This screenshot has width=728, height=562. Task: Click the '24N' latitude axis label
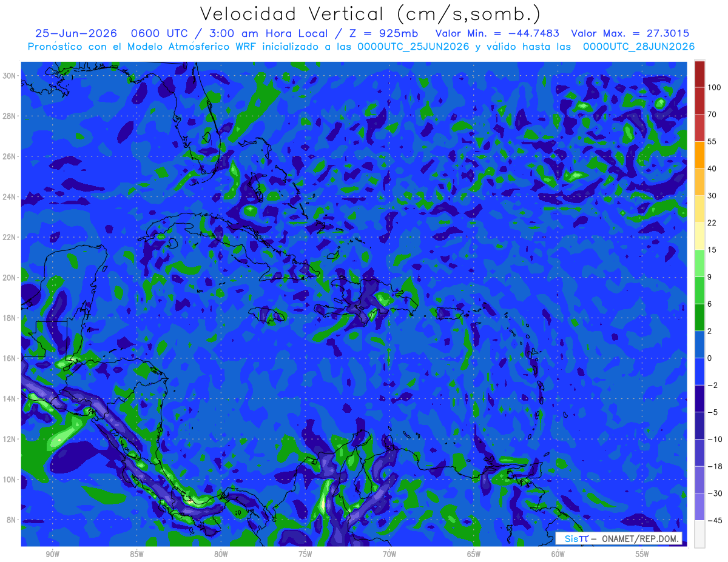click(10, 197)
